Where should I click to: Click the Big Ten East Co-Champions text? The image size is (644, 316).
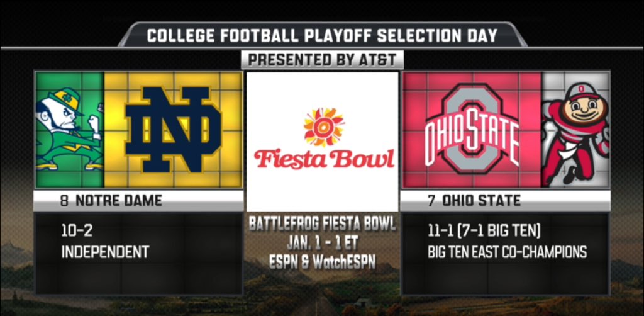click(508, 252)
